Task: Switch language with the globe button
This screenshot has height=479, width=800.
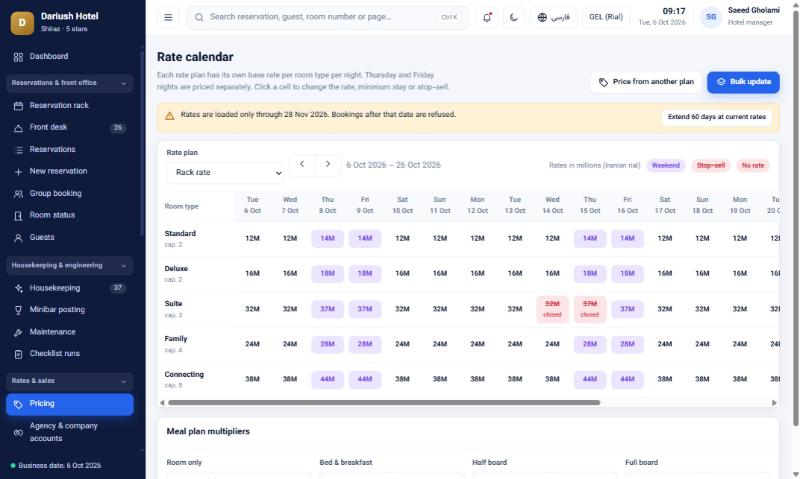Action: tap(554, 17)
